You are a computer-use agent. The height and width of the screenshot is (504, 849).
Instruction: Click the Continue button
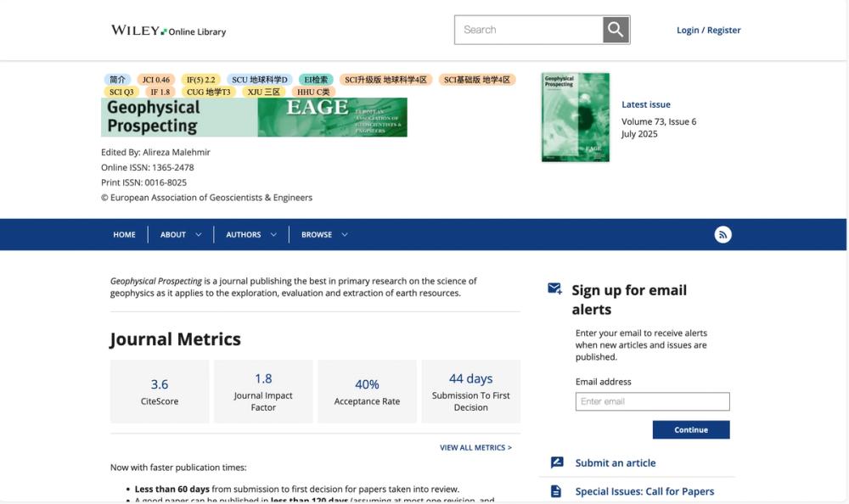click(x=691, y=430)
